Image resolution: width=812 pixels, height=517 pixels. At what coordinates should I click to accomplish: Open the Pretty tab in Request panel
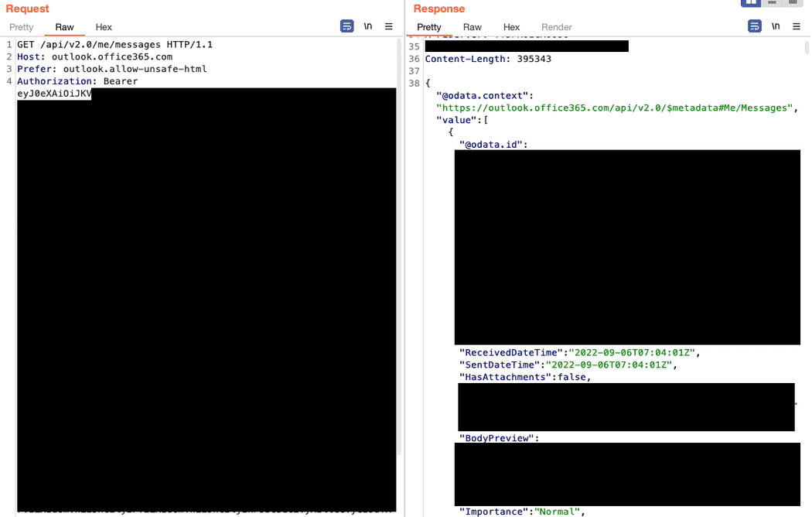coord(21,27)
